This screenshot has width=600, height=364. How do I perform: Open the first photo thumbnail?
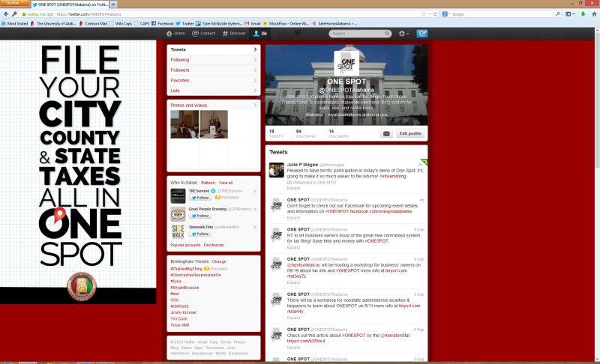tap(184, 124)
